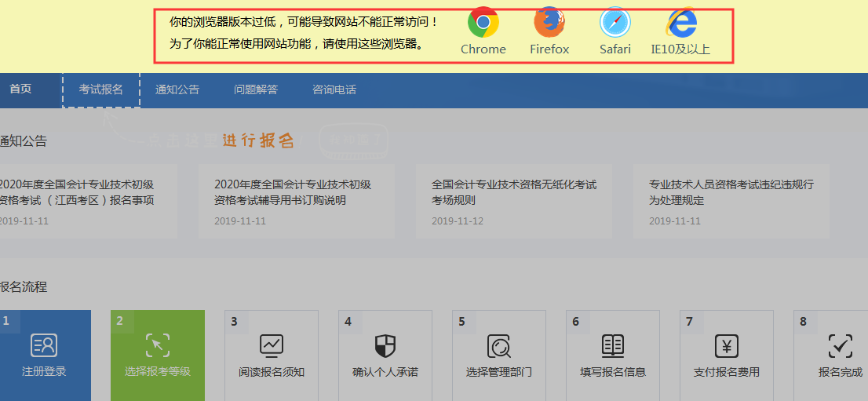
Task: Open 问题解答 in navigation bar
Action: pyautogui.click(x=256, y=89)
